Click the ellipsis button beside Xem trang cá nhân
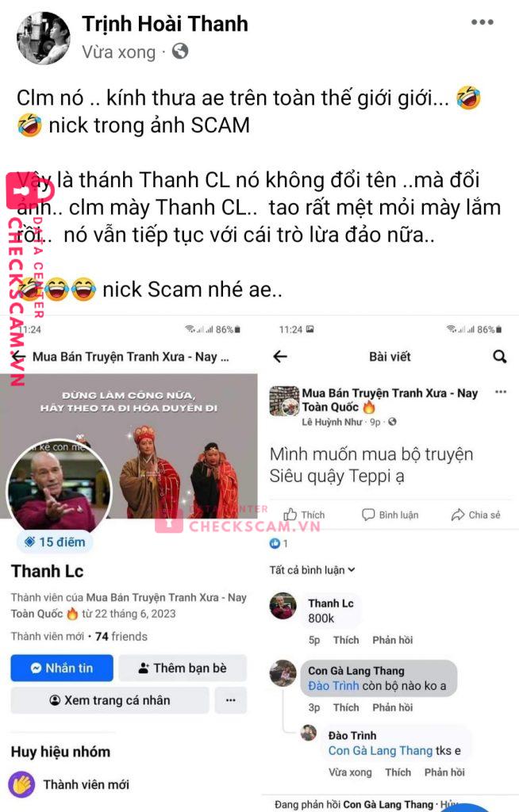The width and height of the screenshot is (519, 812). (231, 700)
